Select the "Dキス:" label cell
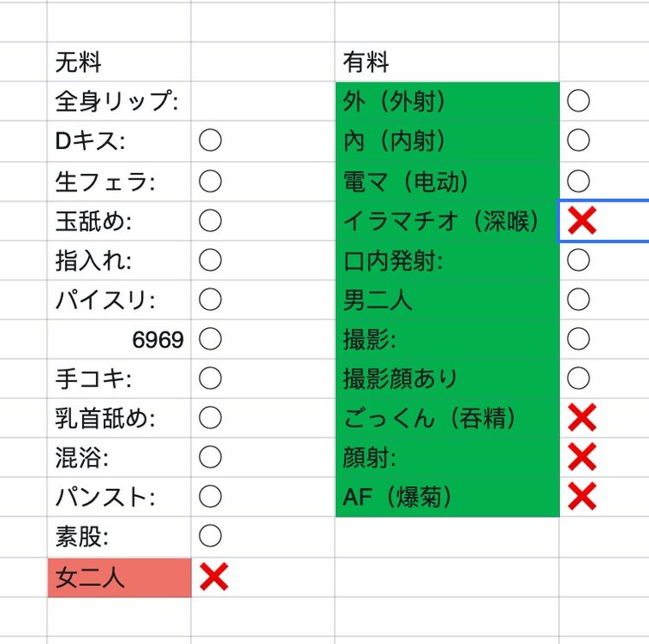649x644 pixels. [x=119, y=141]
